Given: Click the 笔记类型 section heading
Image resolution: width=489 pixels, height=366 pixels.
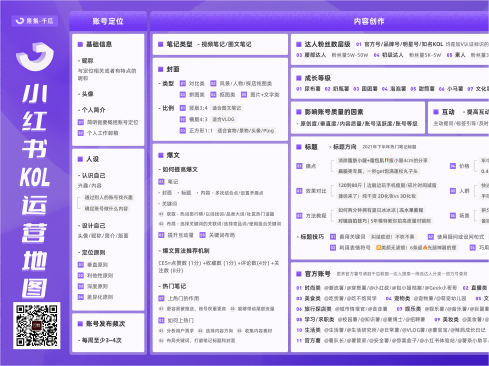Looking at the screenshot, I should [179, 44].
